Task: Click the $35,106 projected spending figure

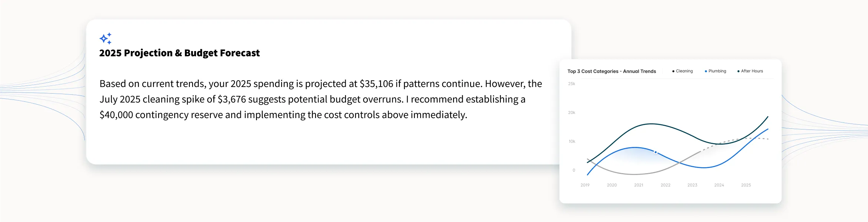Action: [376, 84]
